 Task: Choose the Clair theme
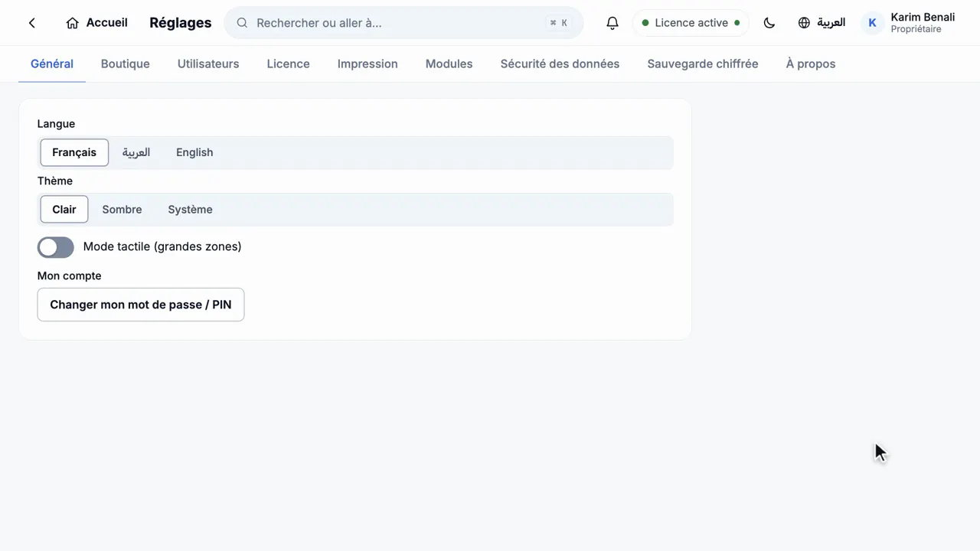(64, 210)
